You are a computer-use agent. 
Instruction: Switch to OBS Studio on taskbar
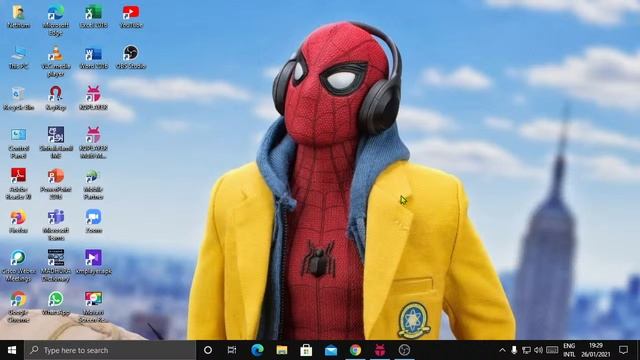tap(404, 350)
